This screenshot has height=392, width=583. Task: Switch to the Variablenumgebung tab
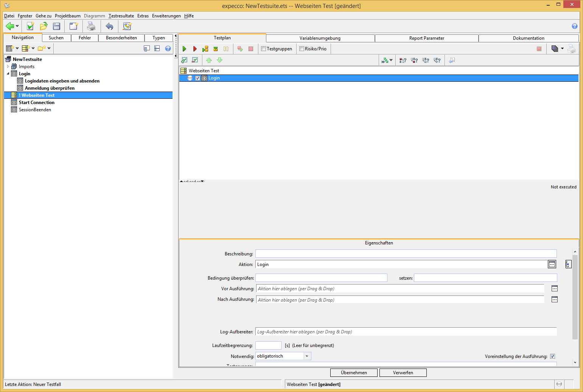[320, 38]
